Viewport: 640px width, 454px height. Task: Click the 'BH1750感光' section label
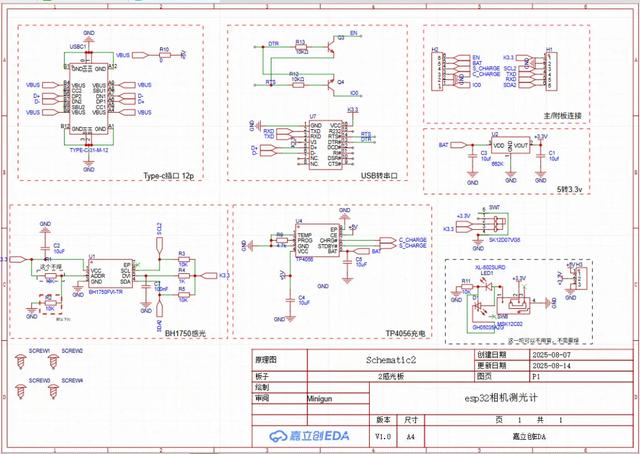point(185,334)
